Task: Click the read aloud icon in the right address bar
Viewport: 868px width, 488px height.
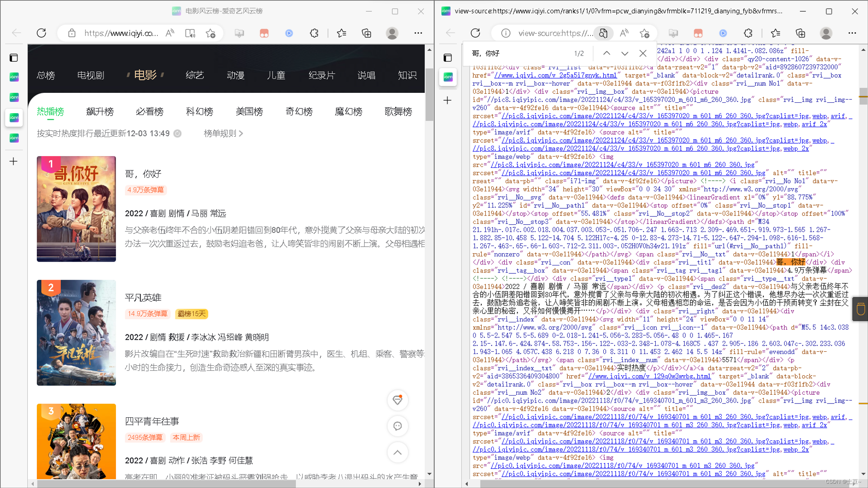Action: pyautogui.click(x=624, y=33)
